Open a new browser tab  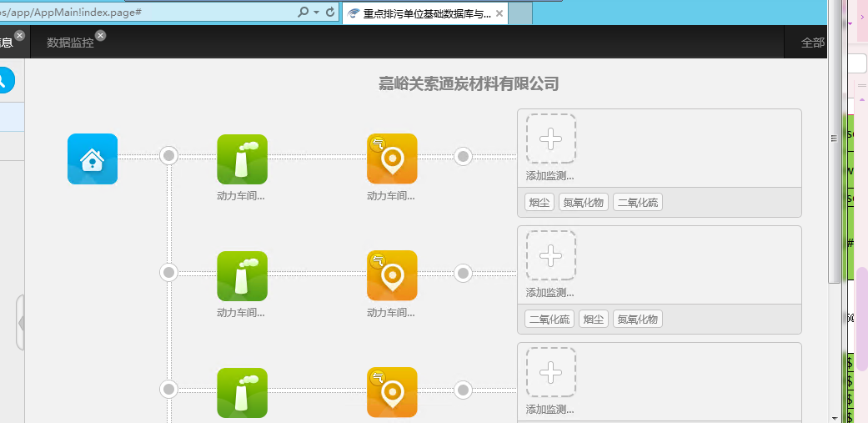pos(520,14)
